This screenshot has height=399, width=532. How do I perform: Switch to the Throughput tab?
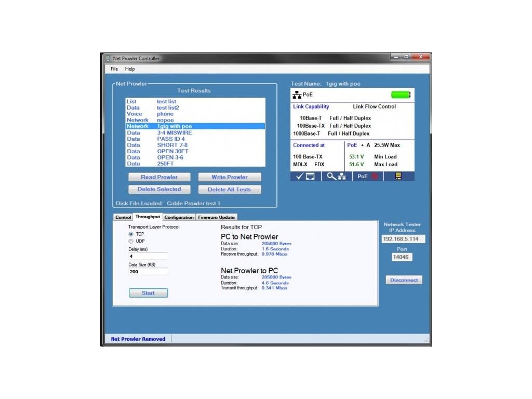148,217
